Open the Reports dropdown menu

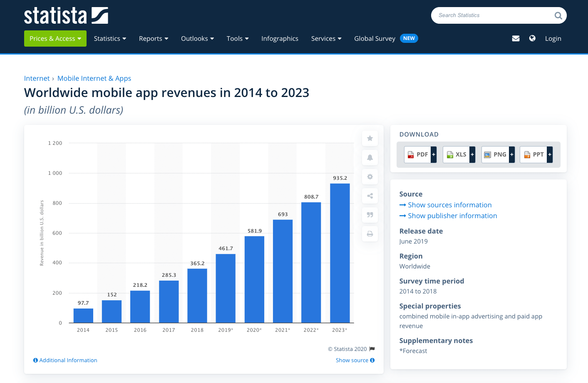coord(154,38)
